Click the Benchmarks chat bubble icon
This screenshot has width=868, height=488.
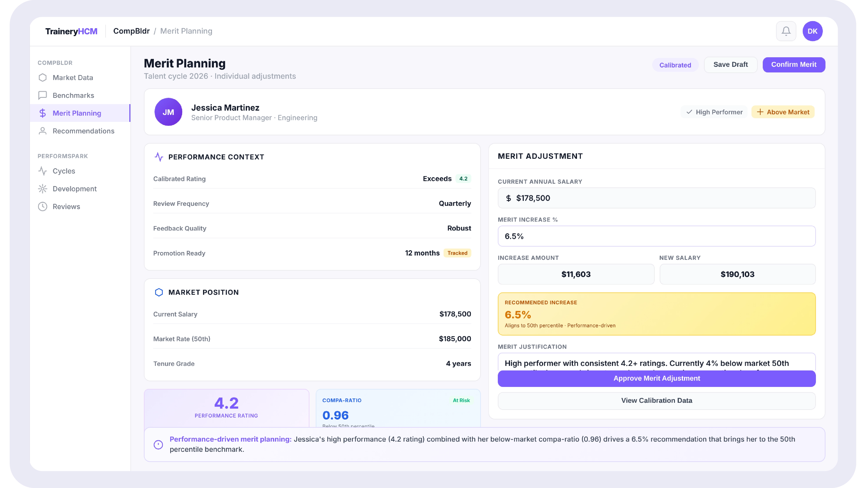pos(43,95)
